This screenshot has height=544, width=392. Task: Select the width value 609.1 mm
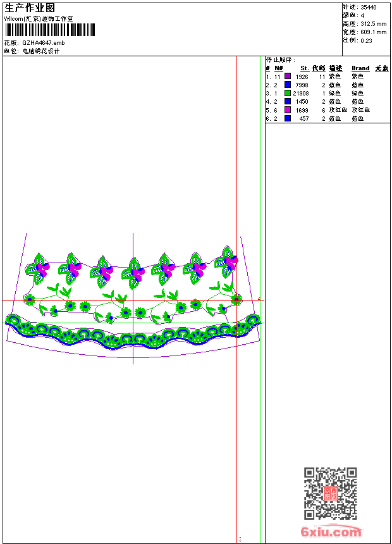pos(373,32)
